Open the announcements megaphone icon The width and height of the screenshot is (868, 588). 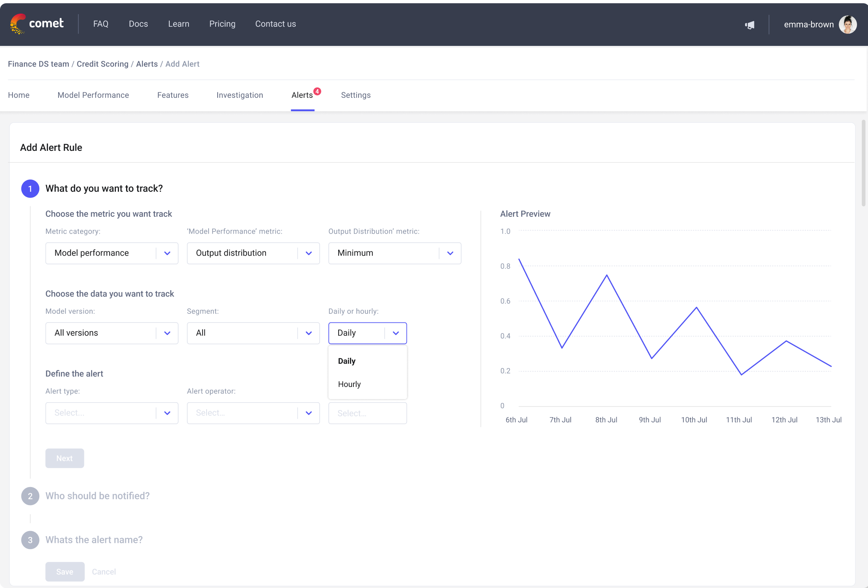coord(750,25)
